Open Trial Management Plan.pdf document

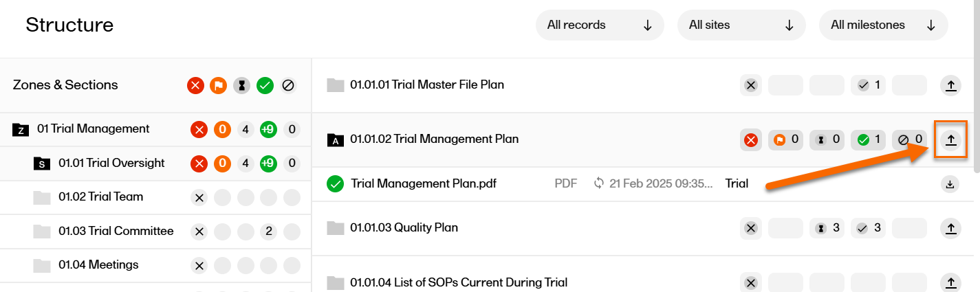(x=423, y=184)
